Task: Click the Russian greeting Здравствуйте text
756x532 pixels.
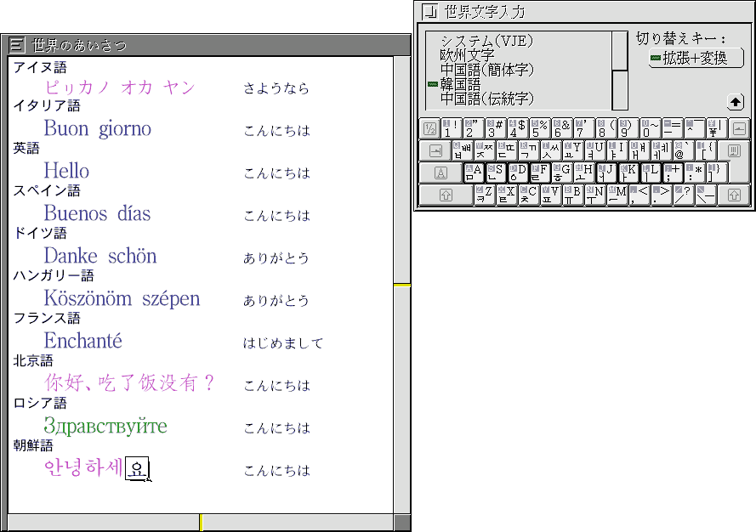Action: click(105, 427)
